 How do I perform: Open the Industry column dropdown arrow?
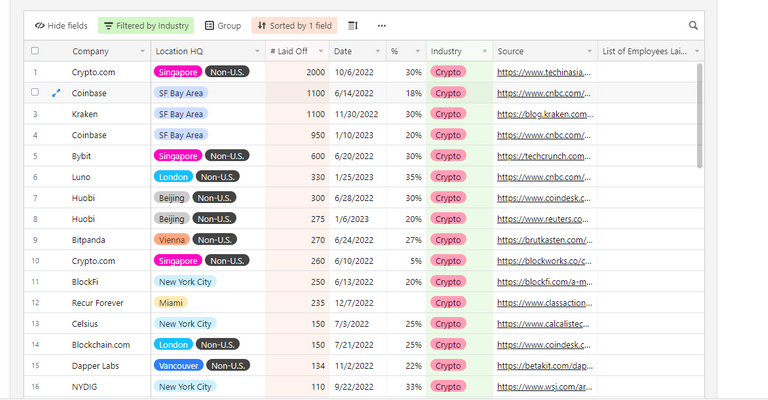484,51
